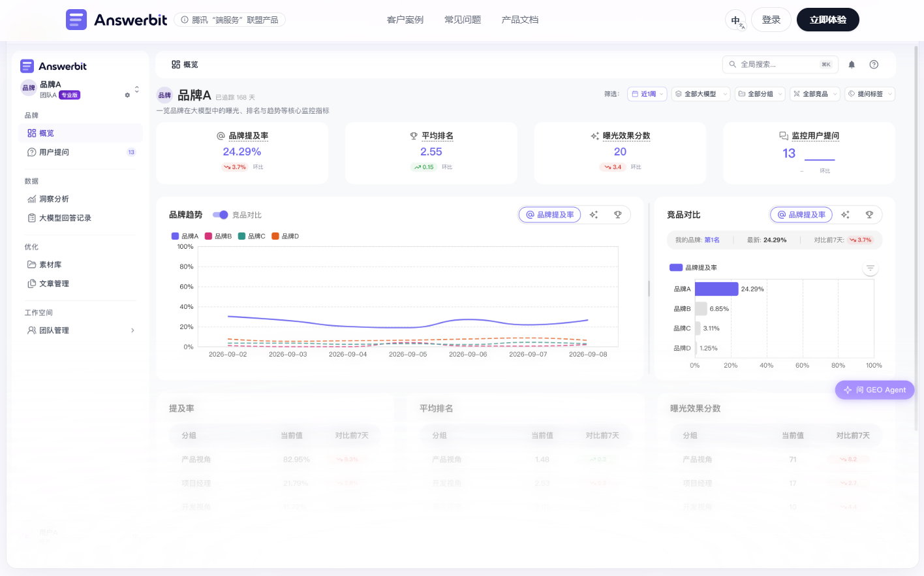Click the ⌘K shortcut badge in search
Image resolution: width=924 pixels, height=576 pixels.
826,65
